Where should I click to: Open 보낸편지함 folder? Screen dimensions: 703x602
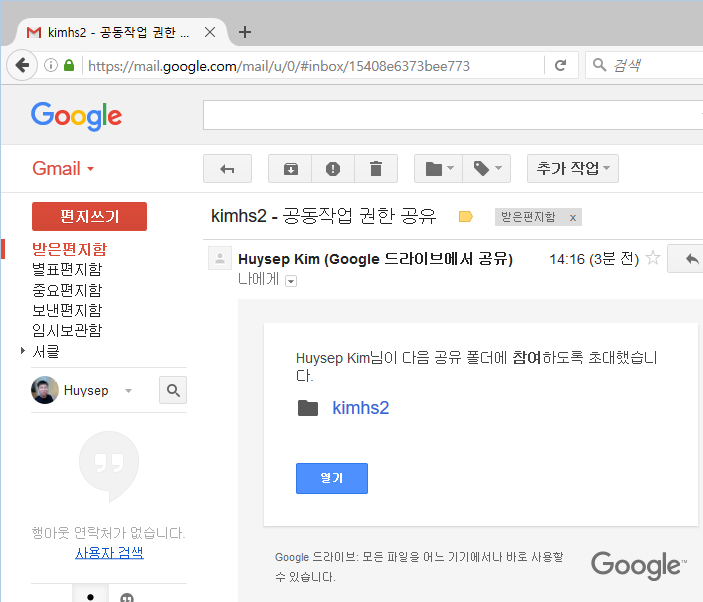tap(67, 310)
